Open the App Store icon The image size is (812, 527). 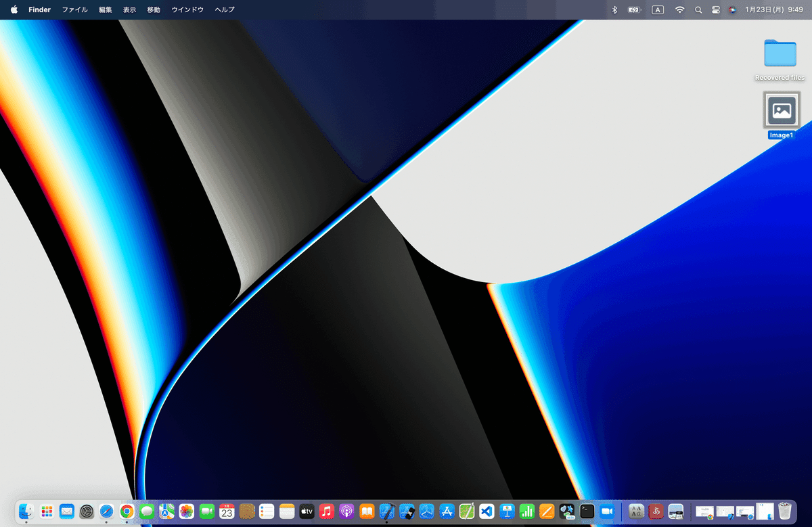pyautogui.click(x=447, y=511)
